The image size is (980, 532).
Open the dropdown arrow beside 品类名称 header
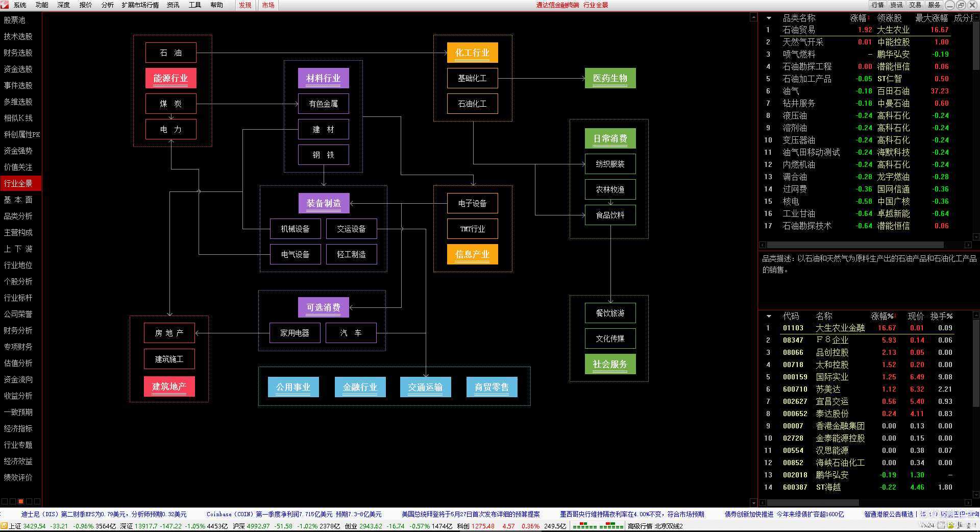point(769,18)
